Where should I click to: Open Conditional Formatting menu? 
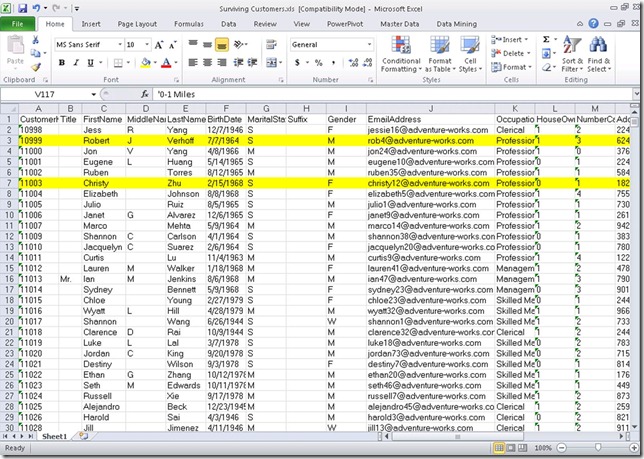click(x=401, y=54)
